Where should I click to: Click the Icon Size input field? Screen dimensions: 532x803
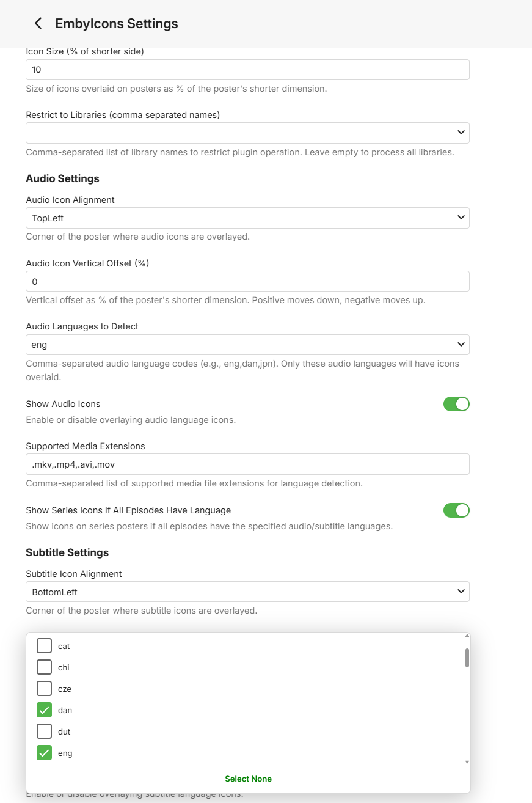click(x=247, y=70)
